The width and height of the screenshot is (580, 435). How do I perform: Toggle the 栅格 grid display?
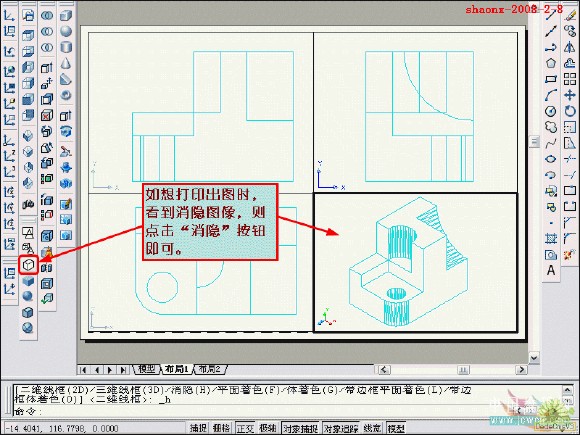point(222,428)
